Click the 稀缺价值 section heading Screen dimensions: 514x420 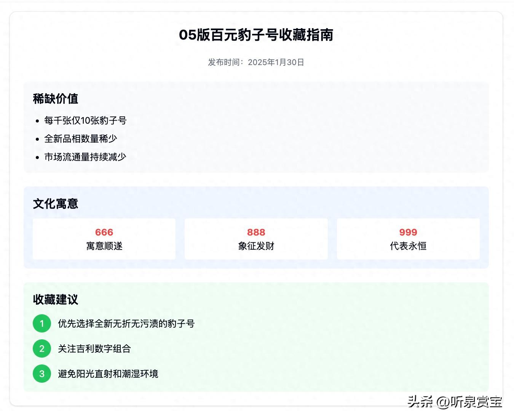(x=56, y=99)
